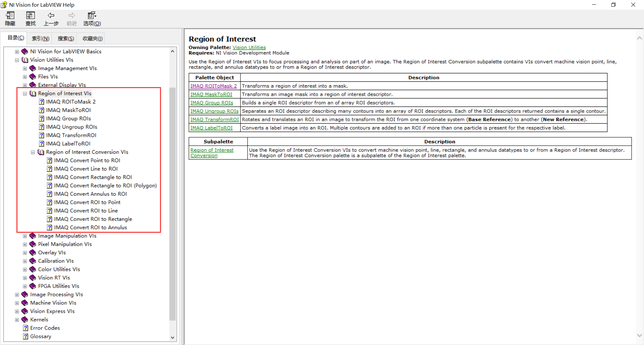The width and height of the screenshot is (644, 345).
Task: Expand the Vision Express VIs node
Action: 17,311
